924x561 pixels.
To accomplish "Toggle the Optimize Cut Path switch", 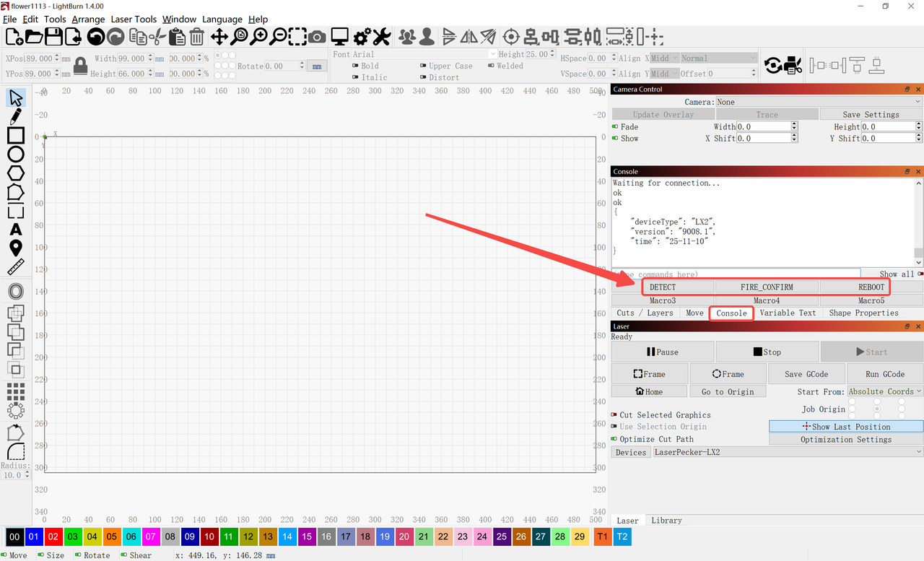I will 614,439.
